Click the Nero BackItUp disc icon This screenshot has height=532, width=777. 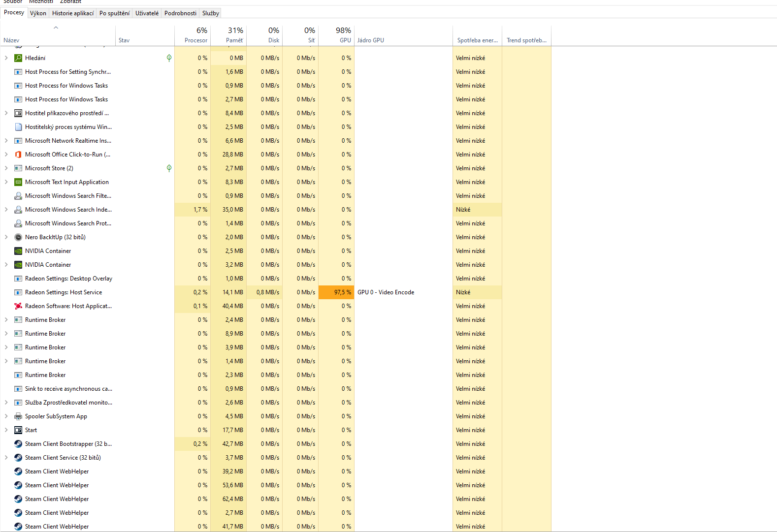(18, 237)
